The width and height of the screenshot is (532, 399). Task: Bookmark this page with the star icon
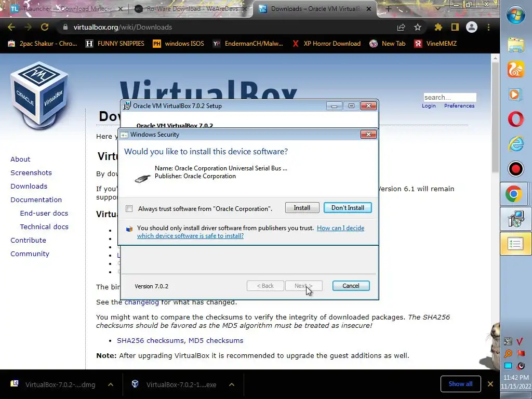418,27
